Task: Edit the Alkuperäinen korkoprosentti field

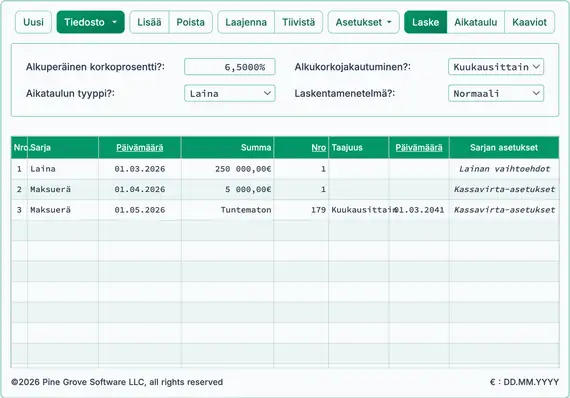Action: click(230, 67)
